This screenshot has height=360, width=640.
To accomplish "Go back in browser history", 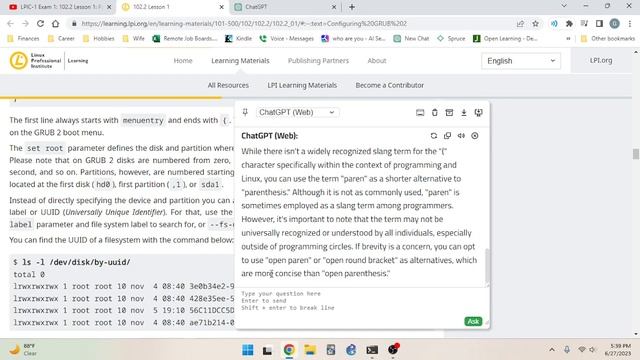I will tap(11, 24).
